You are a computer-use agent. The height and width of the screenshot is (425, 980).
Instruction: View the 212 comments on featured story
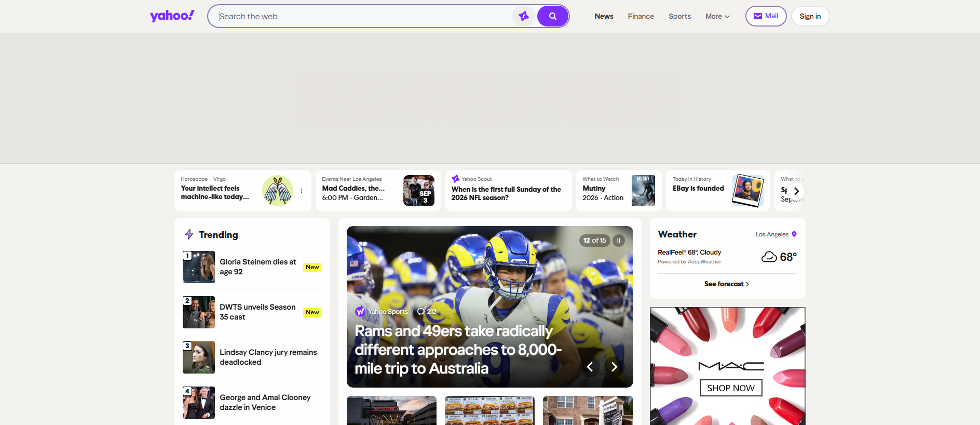point(427,312)
